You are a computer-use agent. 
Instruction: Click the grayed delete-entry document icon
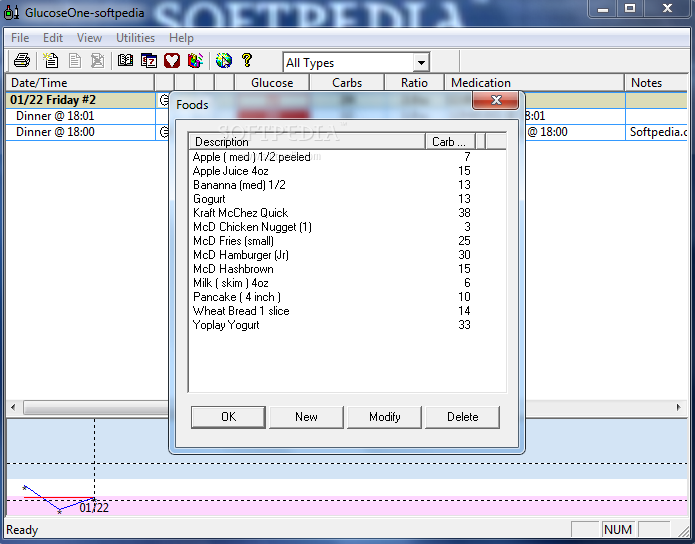[x=98, y=60]
